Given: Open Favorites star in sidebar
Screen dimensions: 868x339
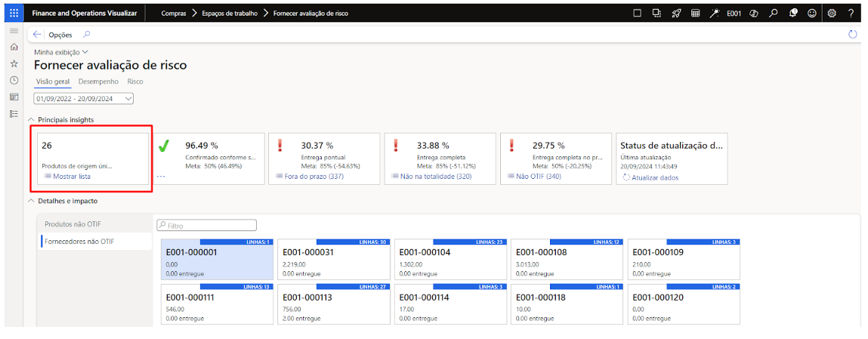Looking at the screenshot, I should (x=14, y=63).
